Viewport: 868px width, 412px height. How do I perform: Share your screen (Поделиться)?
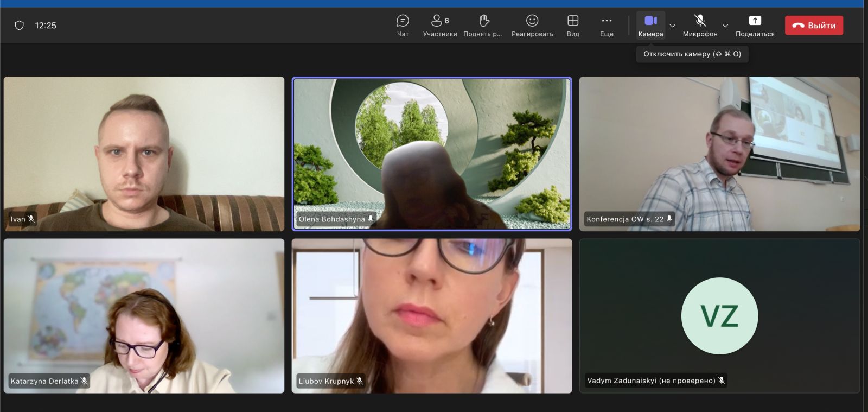pyautogui.click(x=755, y=26)
